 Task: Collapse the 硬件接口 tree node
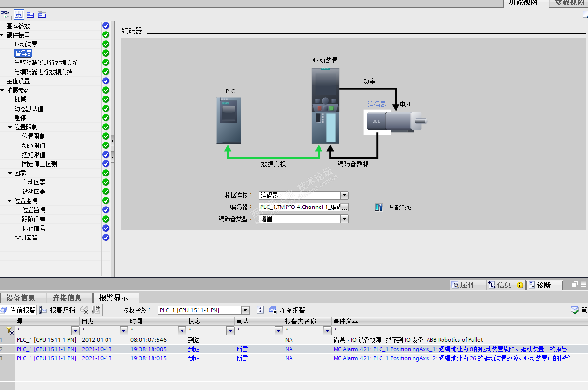(x=2, y=35)
